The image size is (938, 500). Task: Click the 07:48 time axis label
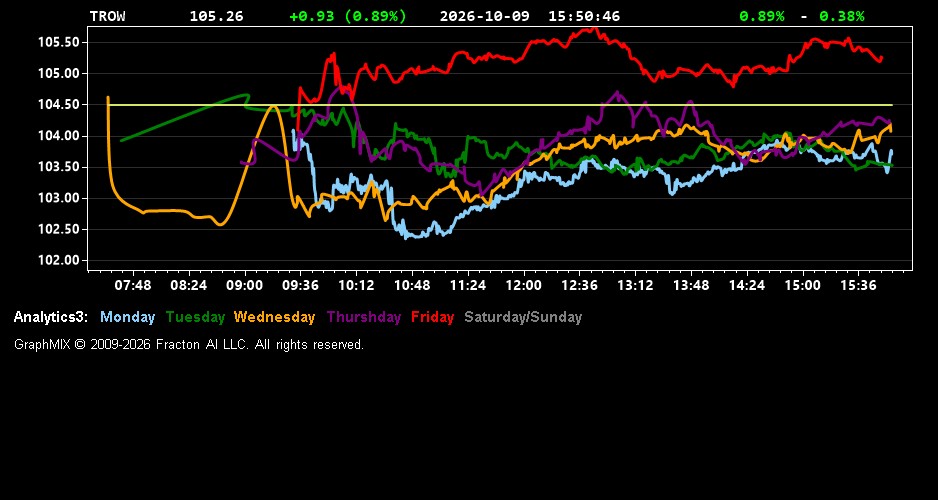[x=133, y=286]
